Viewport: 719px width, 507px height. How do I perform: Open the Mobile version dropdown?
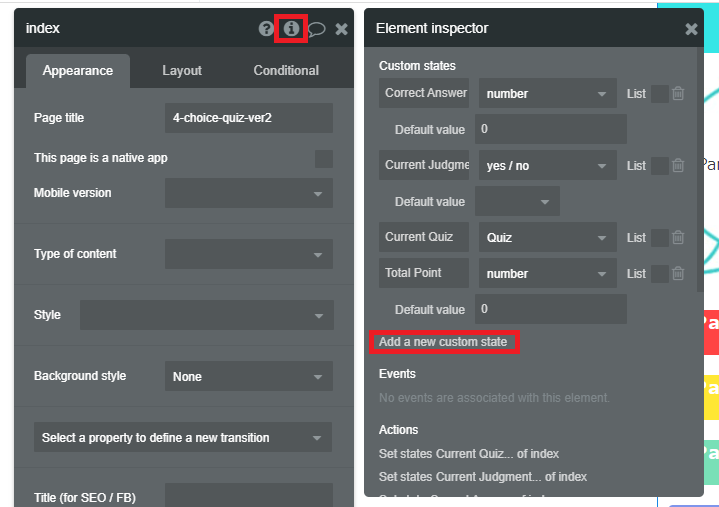point(249,193)
